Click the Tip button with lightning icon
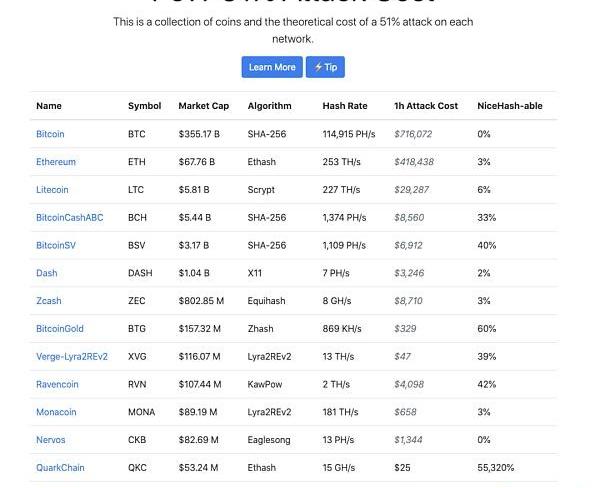The width and height of the screenshot is (600, 488). [325, 67]
